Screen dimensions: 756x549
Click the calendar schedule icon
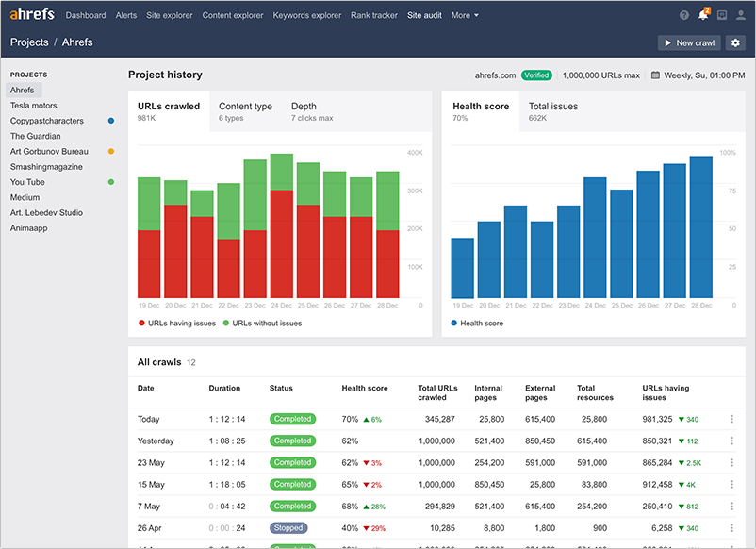pyautogui.click(x=655, y=75)
